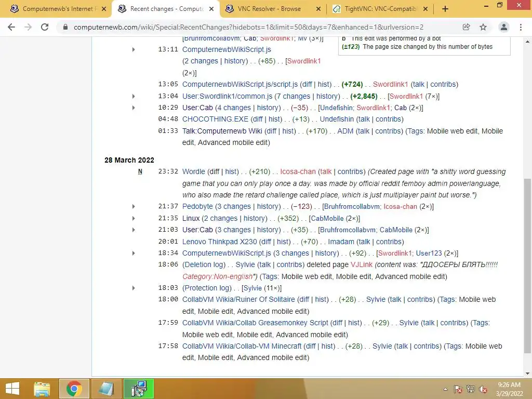The width and height of the screenshot is (532, 399).
Task: Click page vertical scrollbar thumb
Action: (x=528, y=266)
